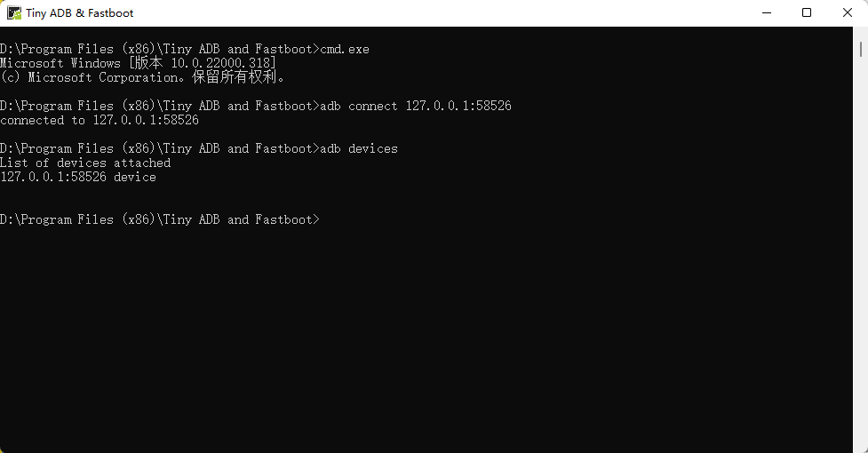The width and height of the screenshot is (868, 453).
Task: Click the scrollbar down arrow
Action: pyautogui.click(x=861, y=445)
